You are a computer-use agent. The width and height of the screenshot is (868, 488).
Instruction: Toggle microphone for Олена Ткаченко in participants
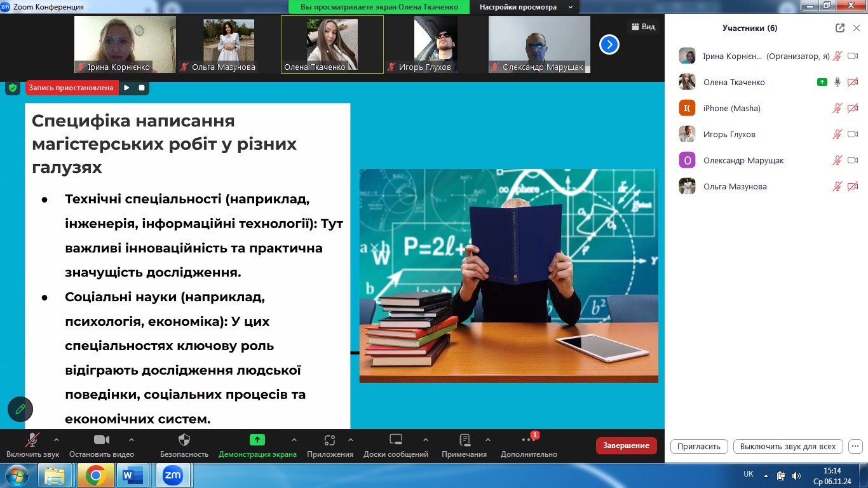[837, 82]
